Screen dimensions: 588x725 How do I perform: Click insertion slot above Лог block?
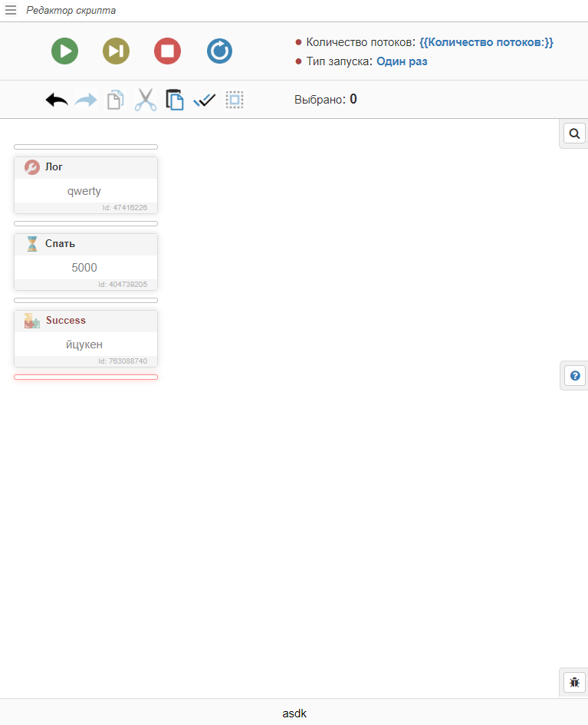point(86,147)
